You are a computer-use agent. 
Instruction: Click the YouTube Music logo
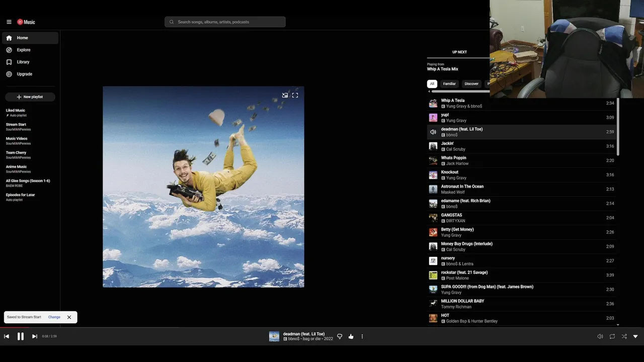tap(26, 22)
